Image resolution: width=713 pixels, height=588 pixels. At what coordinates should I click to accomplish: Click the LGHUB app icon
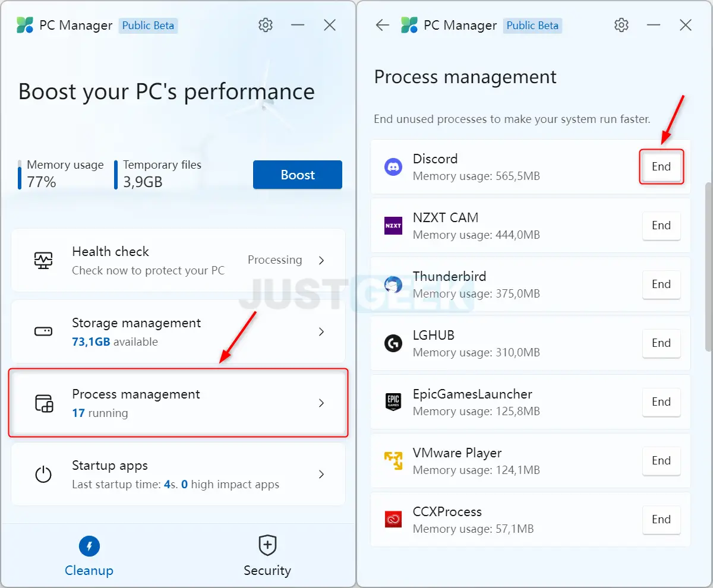point(393,343)
